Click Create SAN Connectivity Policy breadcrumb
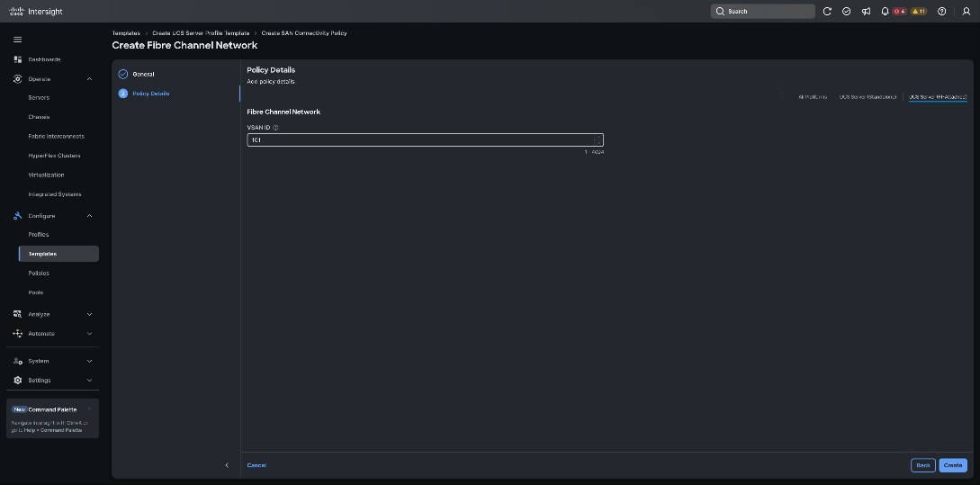This screenshot has height=485, width=980. coord(304,33)
